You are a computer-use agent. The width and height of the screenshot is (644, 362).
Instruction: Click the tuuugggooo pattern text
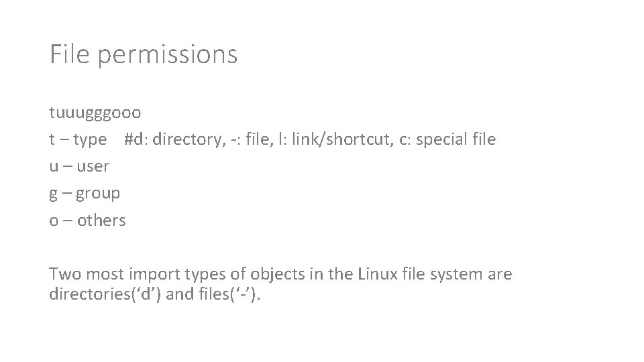click(x=95, y=113)
